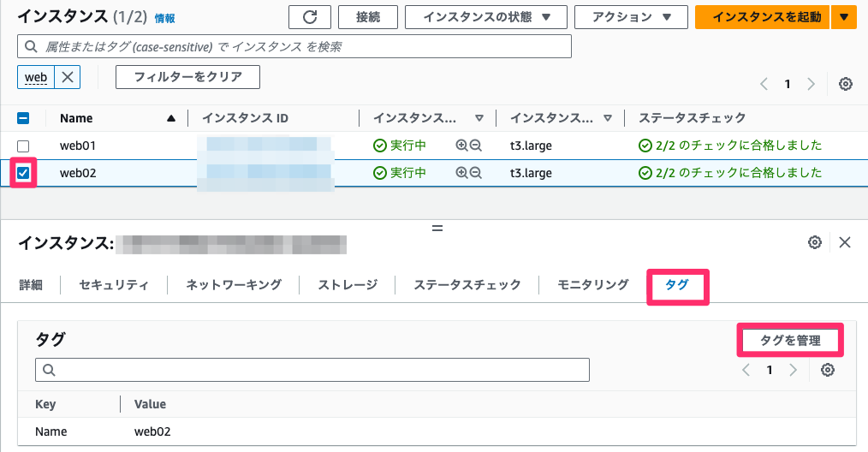Click t3.large in web01 row
This screenshot has height=452, width=868.
531,146
